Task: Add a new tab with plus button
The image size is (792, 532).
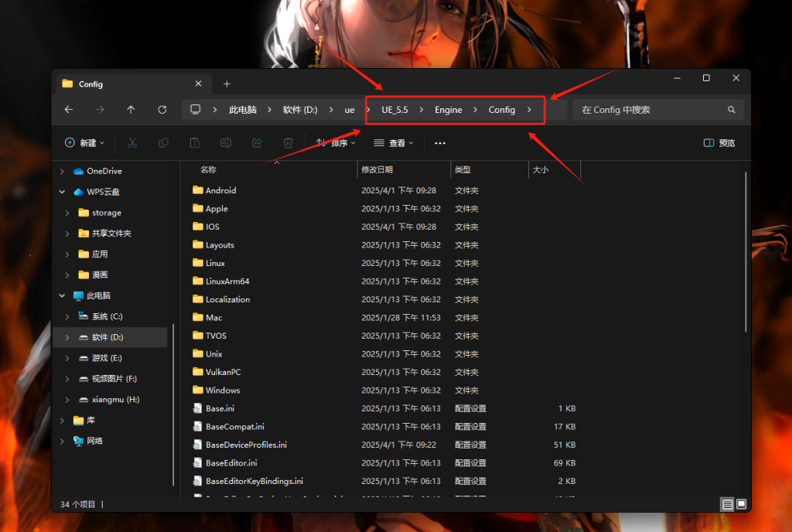Action: (x=227, y=84)
